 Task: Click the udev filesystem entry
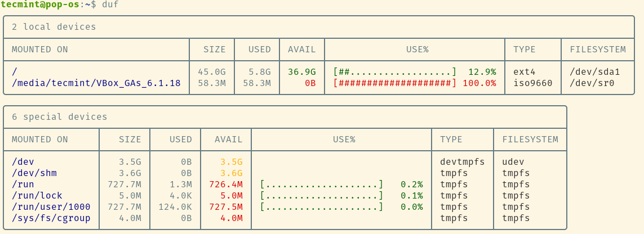(x=513, y=162)
